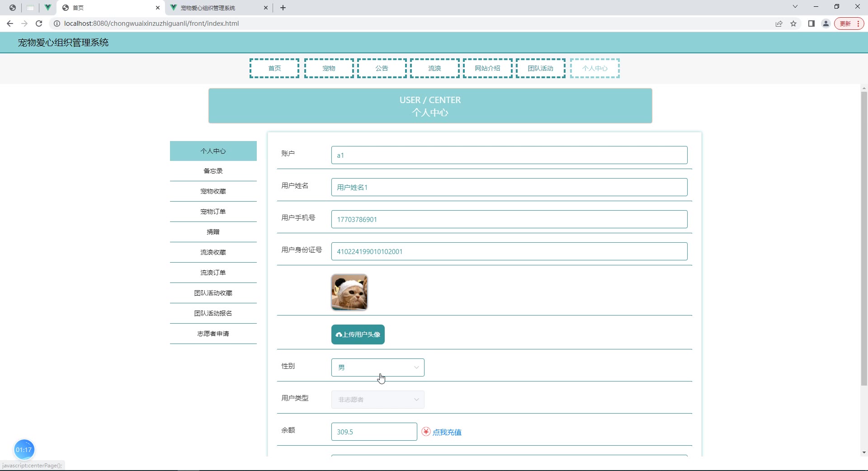Click the browser back arrow icon
The height and width of the screenshot is (471, 868).
click(x=10, y=24)
